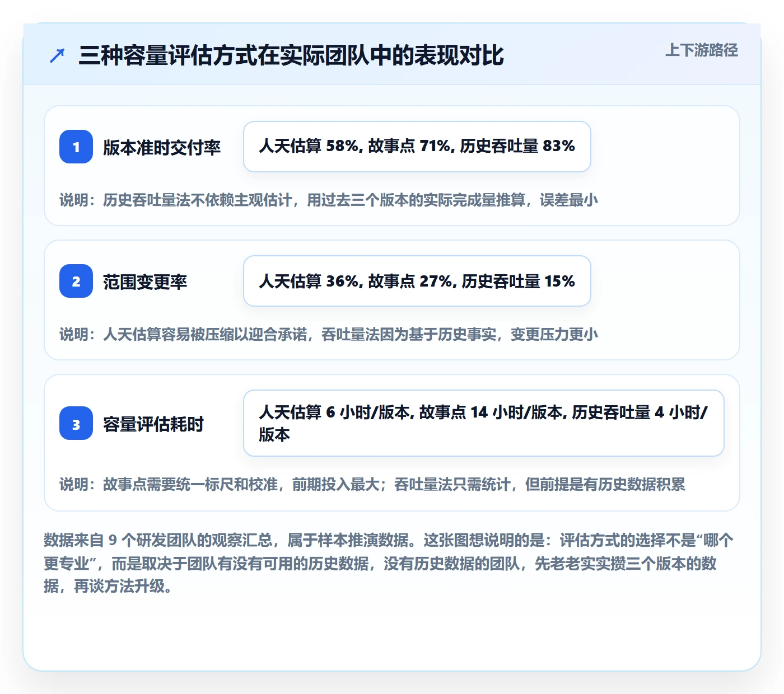Click the blue number 1 badge
This screenshot has width=784, height=694.
76,147
